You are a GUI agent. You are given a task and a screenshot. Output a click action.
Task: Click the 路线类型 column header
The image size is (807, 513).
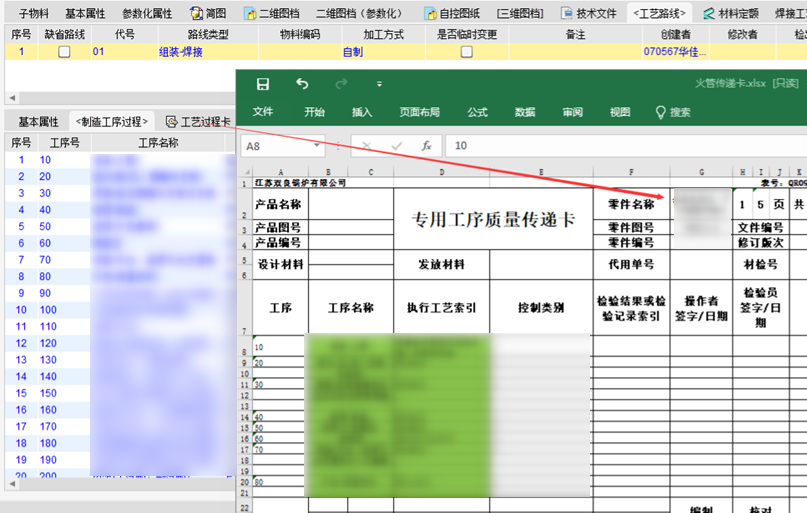pos(208,34)
